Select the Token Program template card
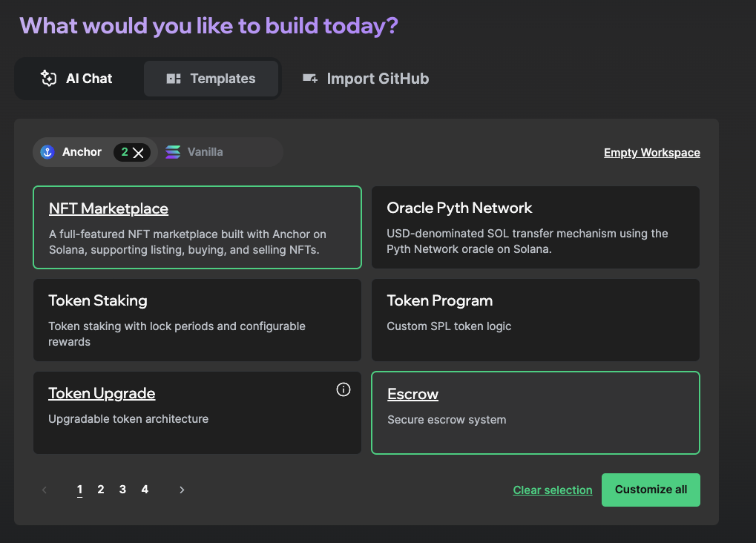The height and width of the screenshot is (543, 756). click(x=535, y=320)
